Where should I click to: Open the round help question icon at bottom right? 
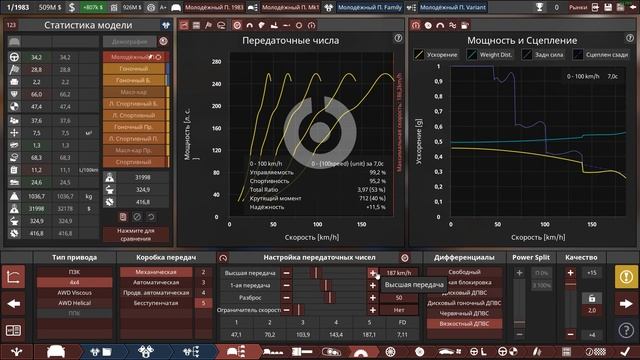626,330
